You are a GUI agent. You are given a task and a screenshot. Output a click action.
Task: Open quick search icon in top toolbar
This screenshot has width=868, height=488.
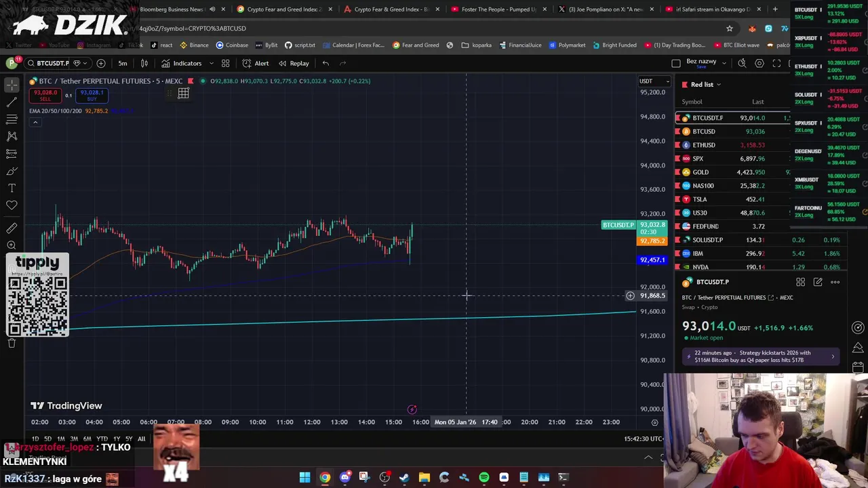[x=742, y=63]
